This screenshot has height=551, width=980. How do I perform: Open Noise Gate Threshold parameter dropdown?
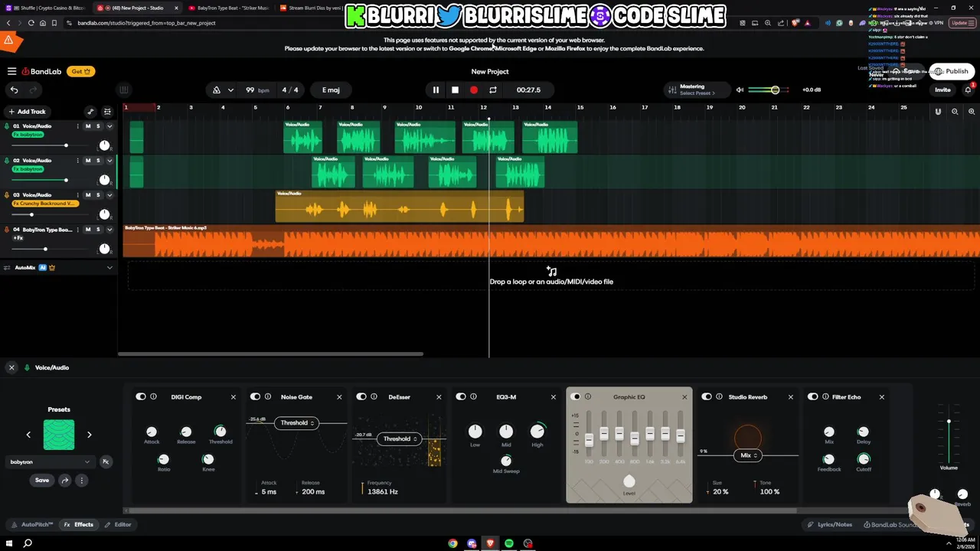296,422
